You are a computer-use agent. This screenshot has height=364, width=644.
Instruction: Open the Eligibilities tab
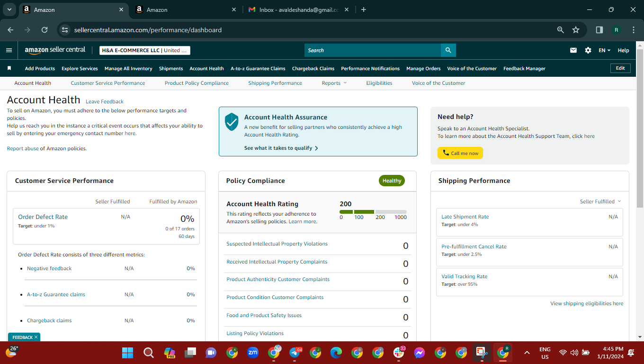click(x=379, y=83)
